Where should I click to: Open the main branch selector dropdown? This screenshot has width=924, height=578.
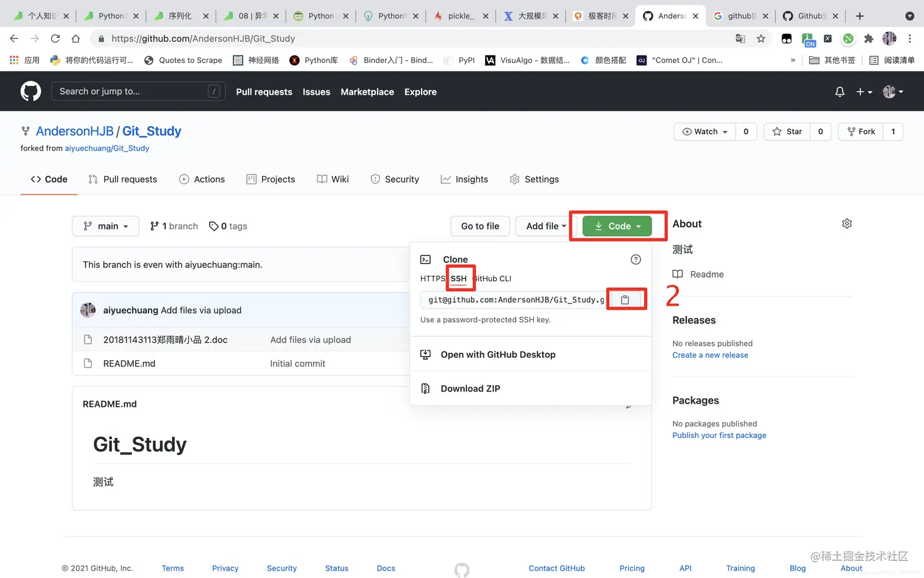pos(106,226)
